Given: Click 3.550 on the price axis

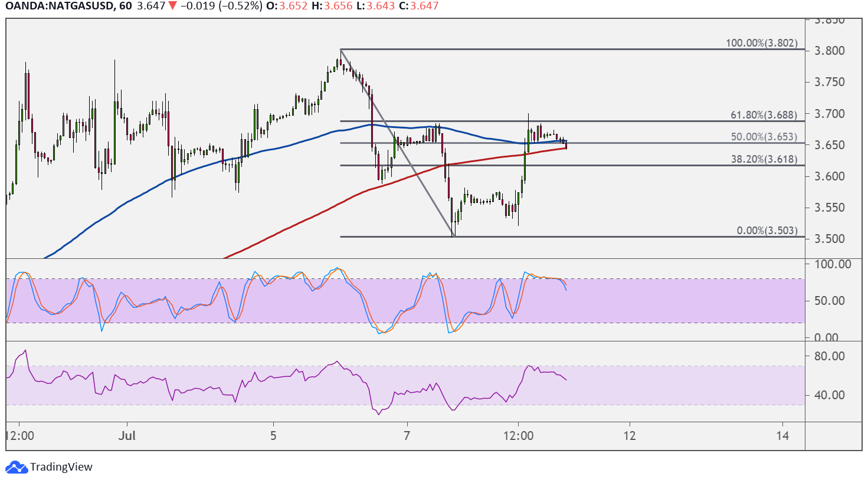Looking at the screenshot, I should pos(830,208).
